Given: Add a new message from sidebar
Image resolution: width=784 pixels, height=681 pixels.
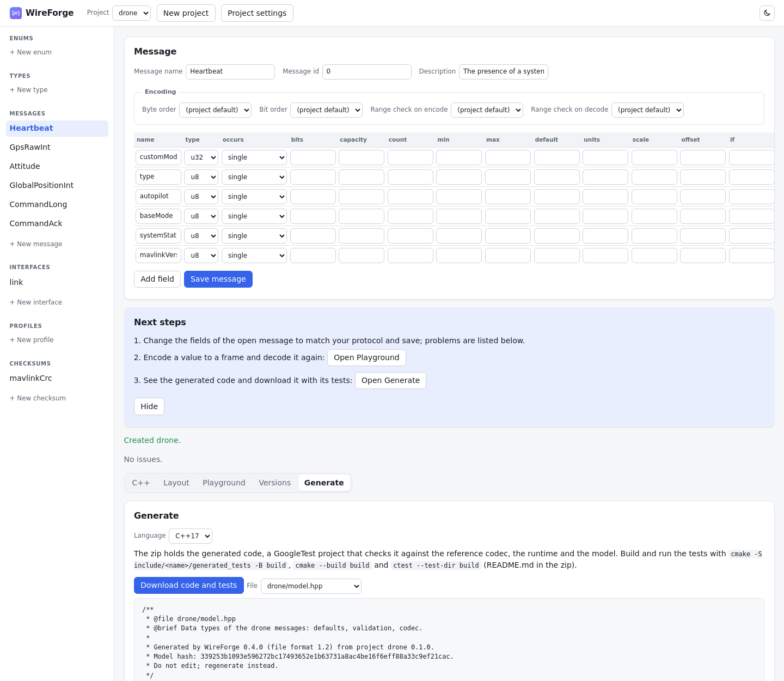Looking at the screenshot, I should coord(36,244).
